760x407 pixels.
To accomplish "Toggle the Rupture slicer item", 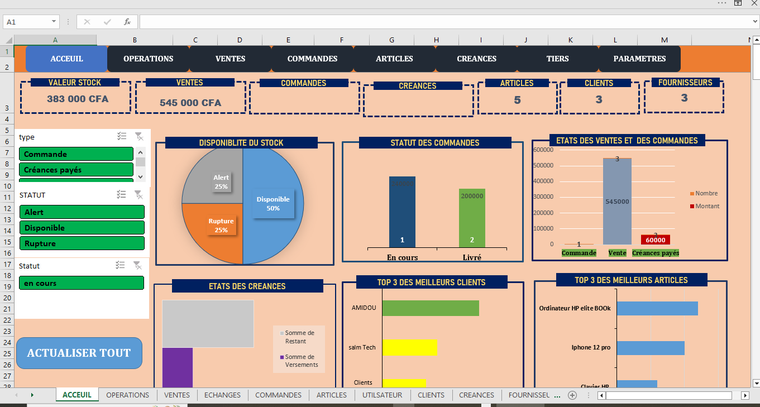I will pyautogui.click(x=82, y=243).
